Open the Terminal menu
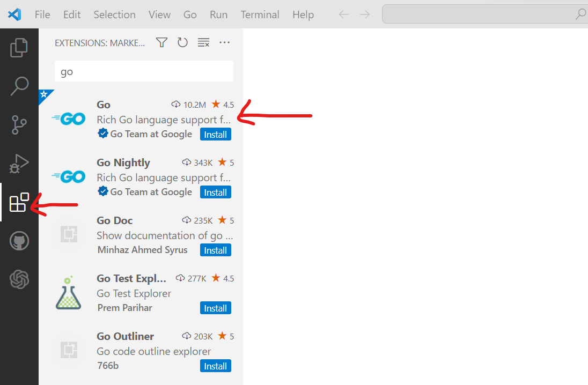Screen dimensions: 588x385 [260, 14]
